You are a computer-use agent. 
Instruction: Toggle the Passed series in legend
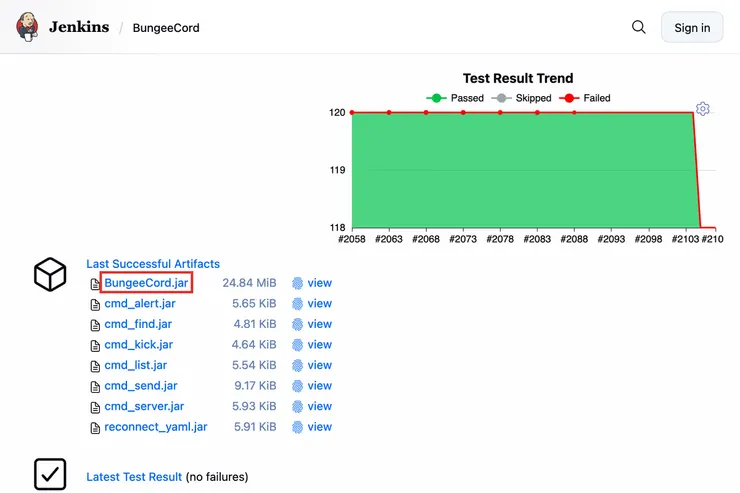coord(455,98)
